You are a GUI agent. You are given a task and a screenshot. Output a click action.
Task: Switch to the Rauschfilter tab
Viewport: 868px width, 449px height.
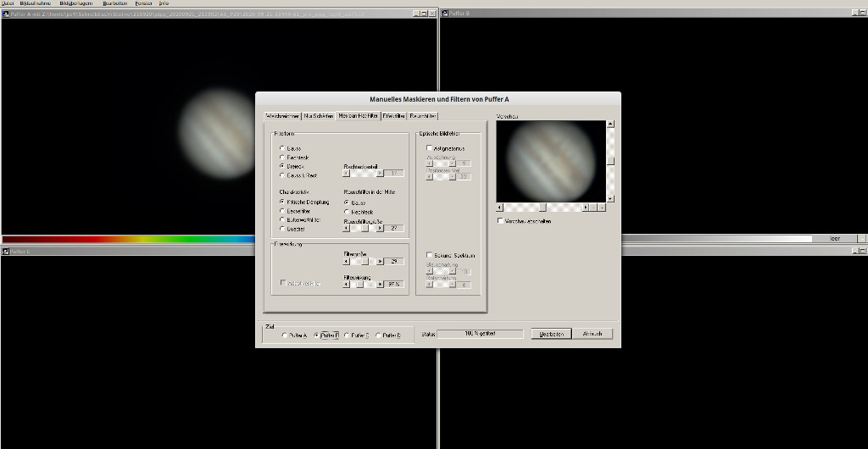(x=423, y=115)
